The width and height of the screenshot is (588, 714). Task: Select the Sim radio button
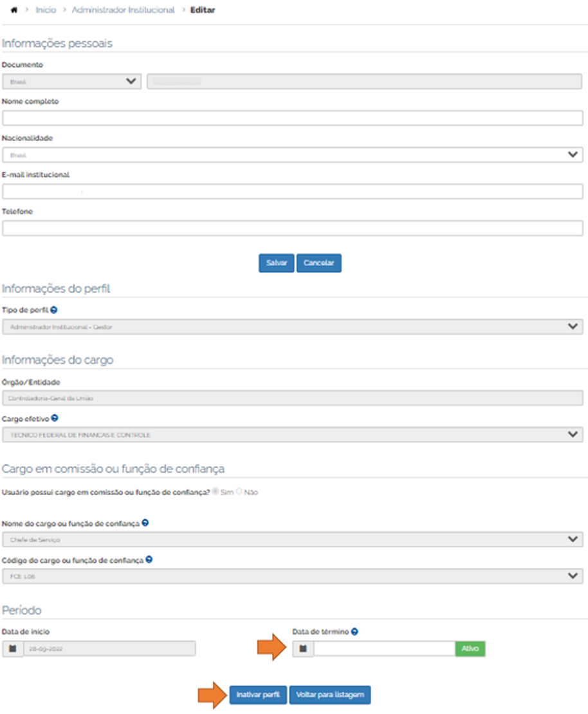215,492
